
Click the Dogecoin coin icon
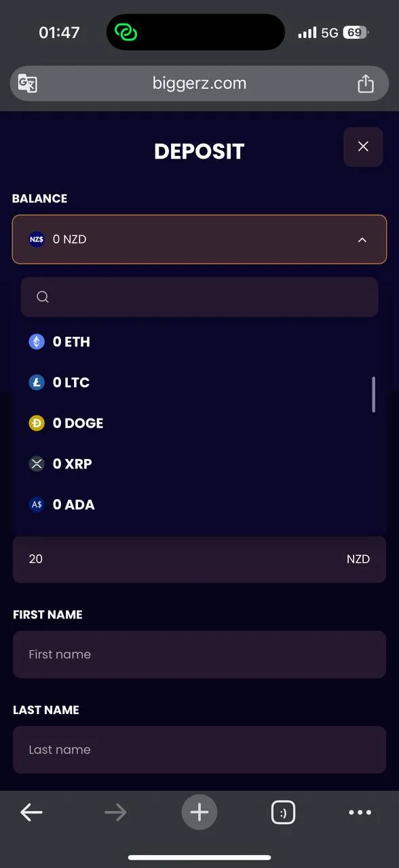click(37, 423)
